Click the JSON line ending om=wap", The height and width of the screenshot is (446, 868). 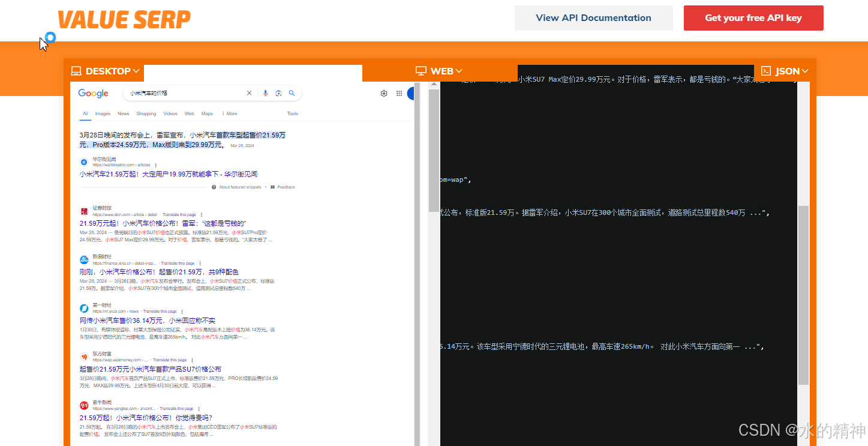point(456,179)
